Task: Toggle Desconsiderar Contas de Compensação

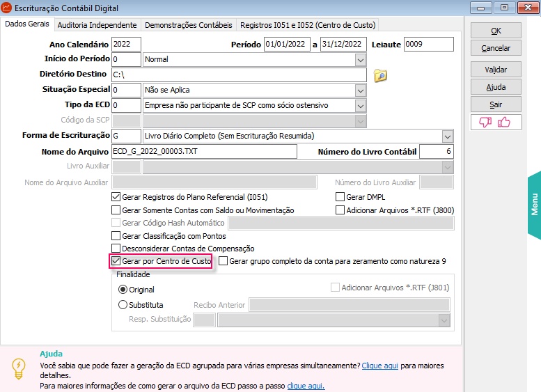Action: coord(116,249)
